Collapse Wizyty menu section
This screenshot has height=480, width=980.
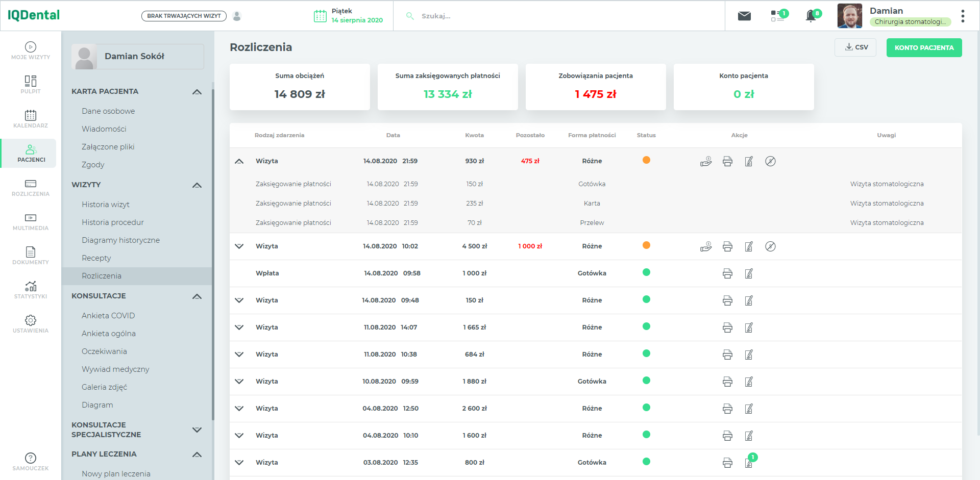coord(197,185)
